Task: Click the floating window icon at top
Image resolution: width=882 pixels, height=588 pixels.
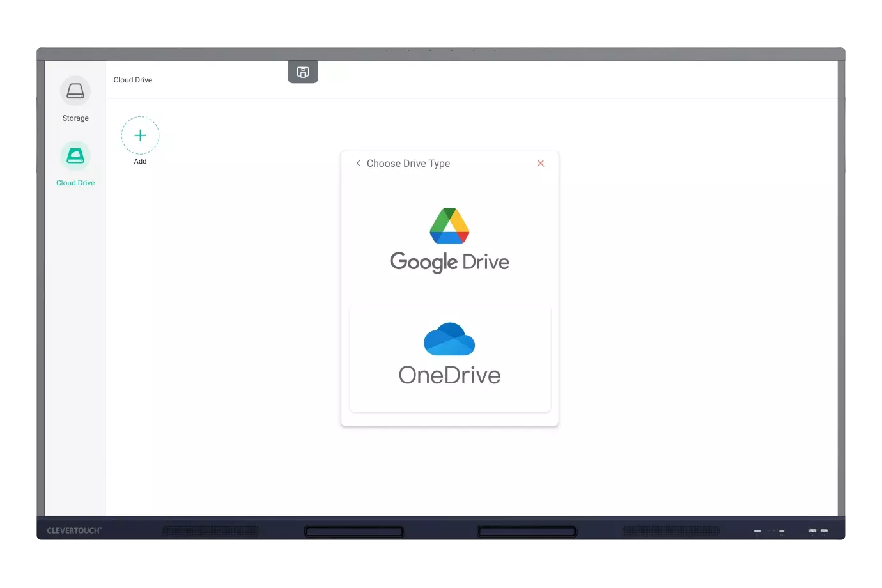Action: pos(303,72)
